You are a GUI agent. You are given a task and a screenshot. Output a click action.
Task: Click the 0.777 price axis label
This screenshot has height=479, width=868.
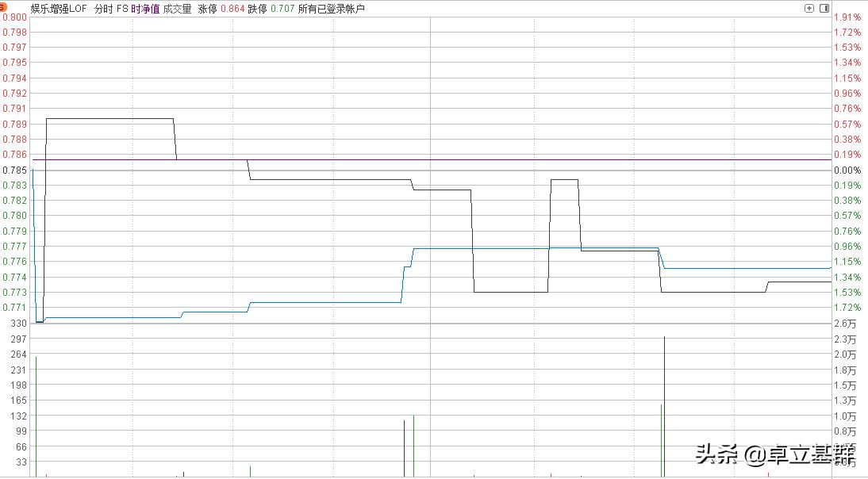click(15, 246)
